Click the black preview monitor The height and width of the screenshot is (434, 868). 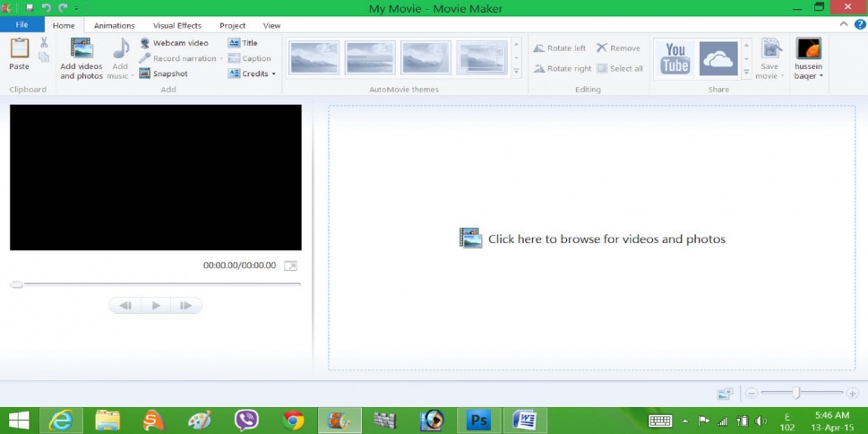(156, 178)
